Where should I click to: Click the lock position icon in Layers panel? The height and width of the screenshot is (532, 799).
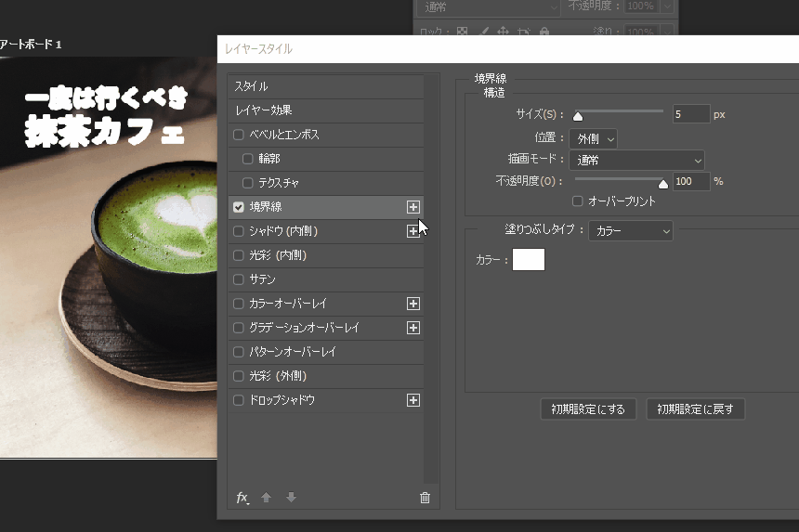pyautogui.click(x=503, y=32)
